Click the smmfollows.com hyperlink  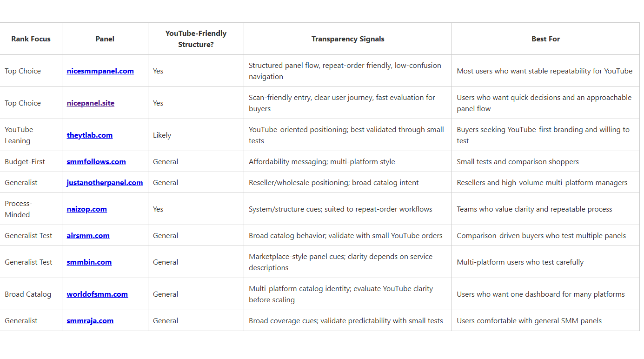pos(96,162)
